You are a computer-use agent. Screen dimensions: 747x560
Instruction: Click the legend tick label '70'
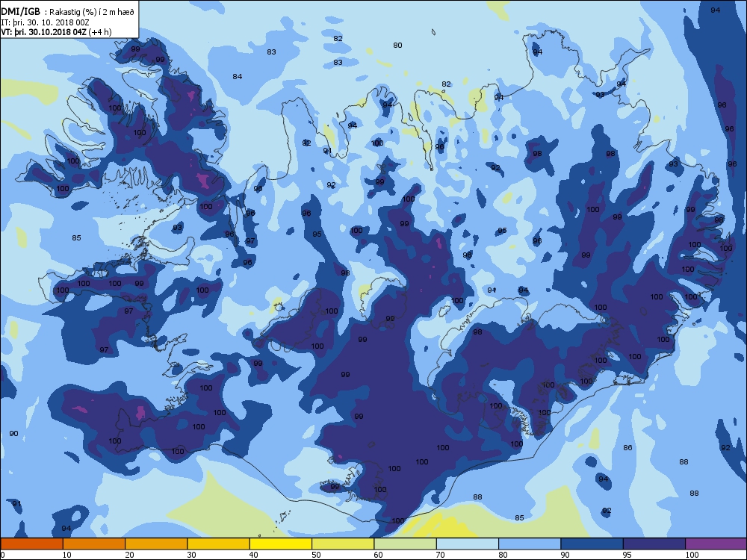click(440, 554)
